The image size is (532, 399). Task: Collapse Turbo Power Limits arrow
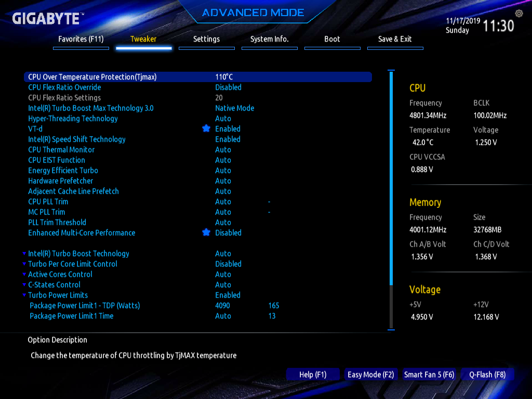24,295
